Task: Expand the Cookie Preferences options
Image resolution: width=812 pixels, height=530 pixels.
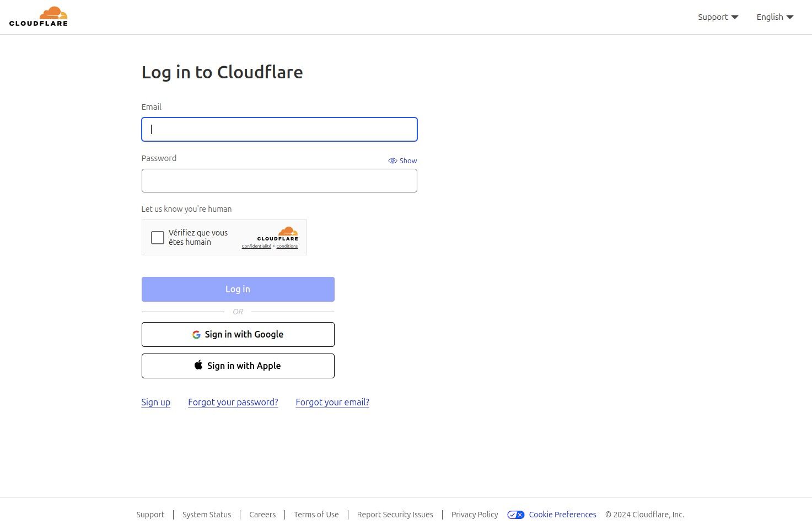Action: 562,515
